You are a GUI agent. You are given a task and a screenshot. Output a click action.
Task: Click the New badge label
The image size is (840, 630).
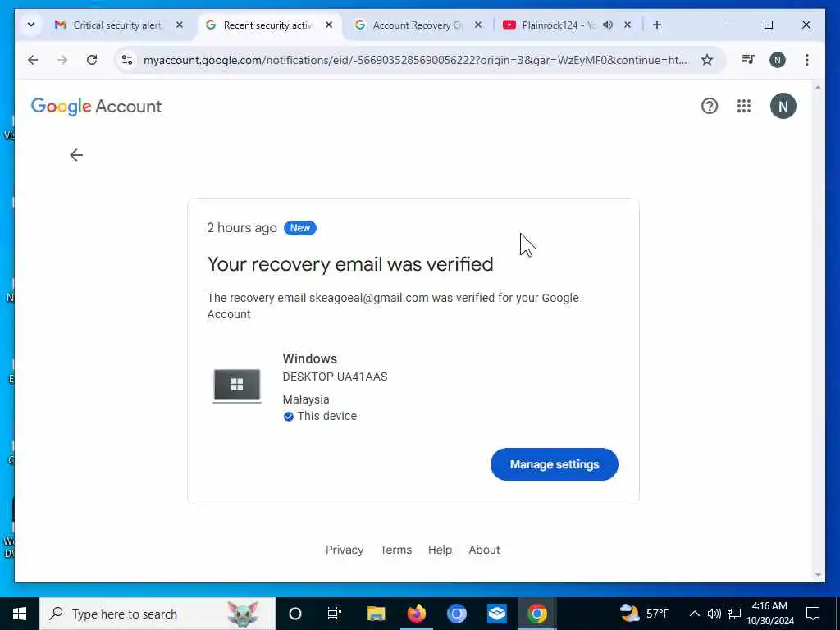pyautogui.click(x=300, y=228)
